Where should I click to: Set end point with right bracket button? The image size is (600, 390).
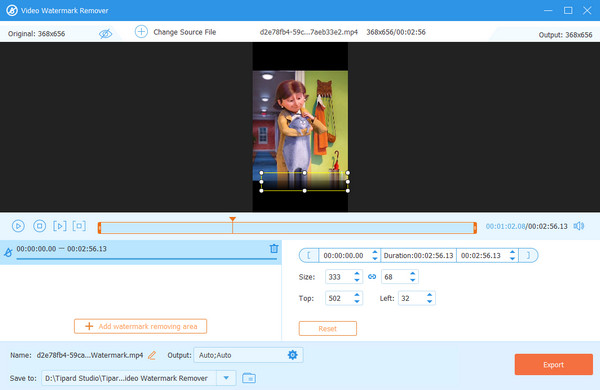(528, 255)
